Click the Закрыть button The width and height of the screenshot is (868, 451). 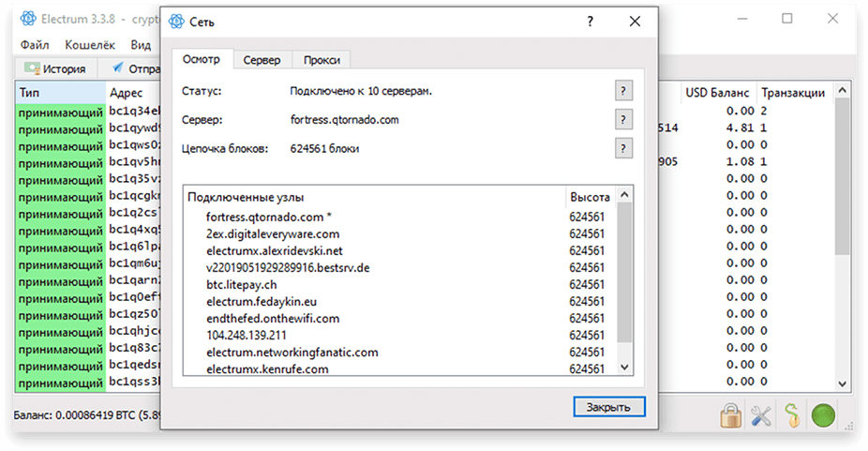(x=609, y=407)
